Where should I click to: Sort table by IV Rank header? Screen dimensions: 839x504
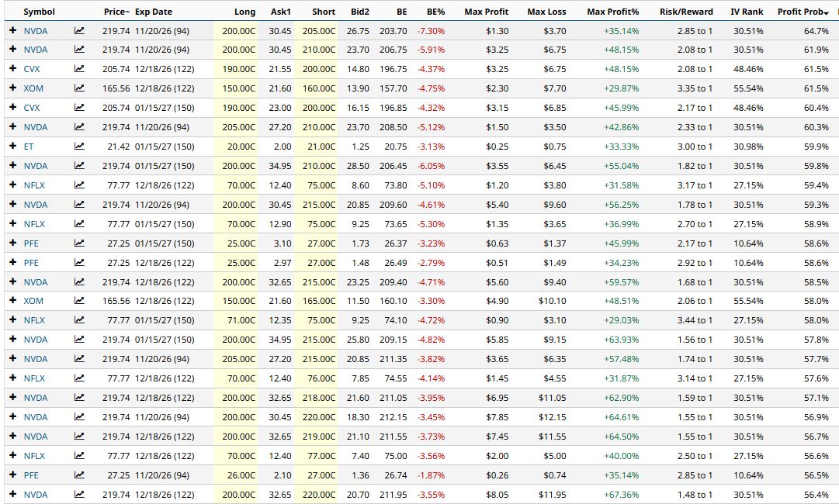tap(747, 12)
